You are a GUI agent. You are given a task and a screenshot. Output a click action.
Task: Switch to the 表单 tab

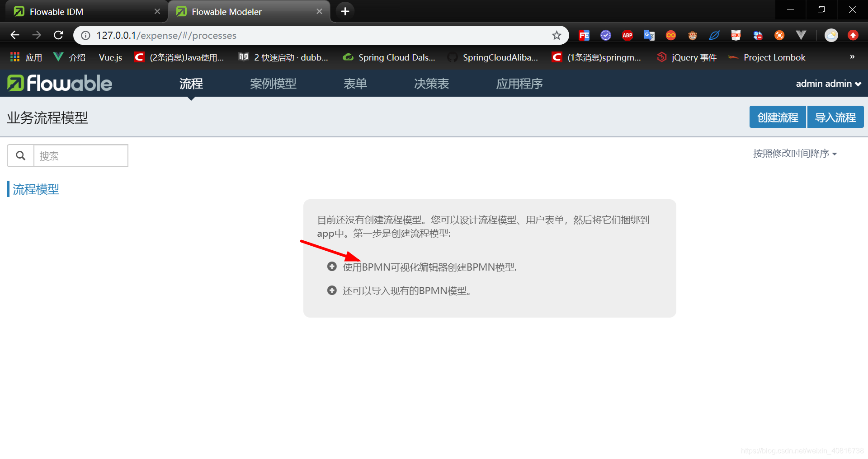point(355,83)
